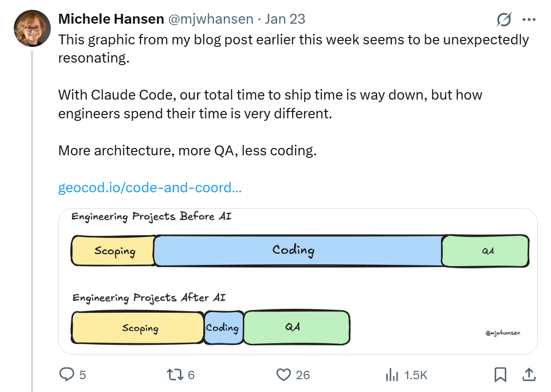Click the reply comment icon
551x392 pixels.
pyautogui.click(x=67, y=375)
